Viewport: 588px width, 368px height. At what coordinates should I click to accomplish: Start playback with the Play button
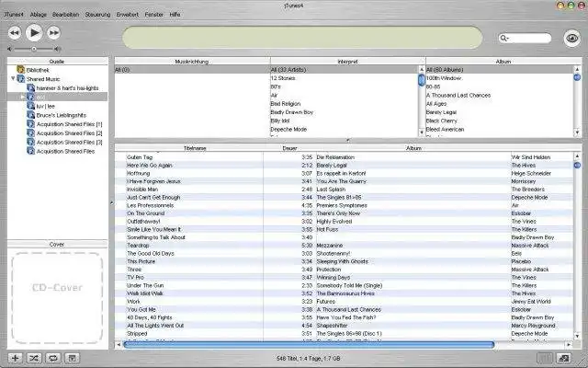pos(34,33)
